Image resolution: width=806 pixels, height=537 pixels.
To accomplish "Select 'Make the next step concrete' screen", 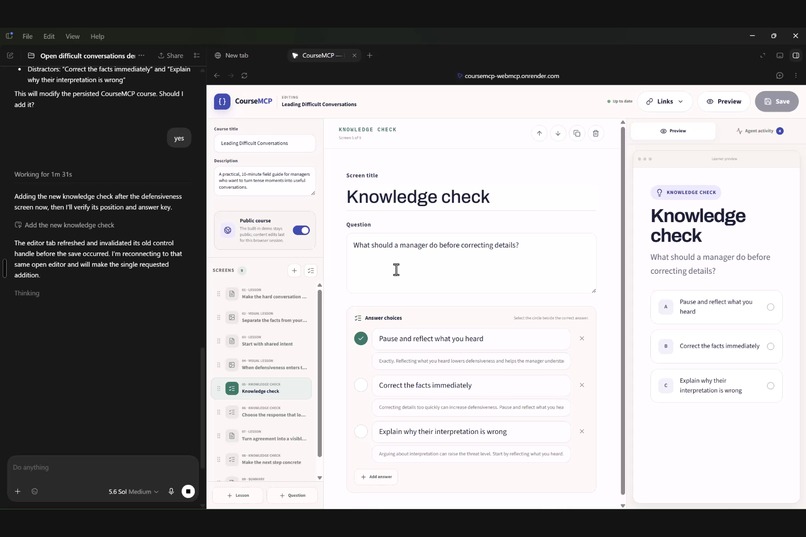I will (262, 459).
